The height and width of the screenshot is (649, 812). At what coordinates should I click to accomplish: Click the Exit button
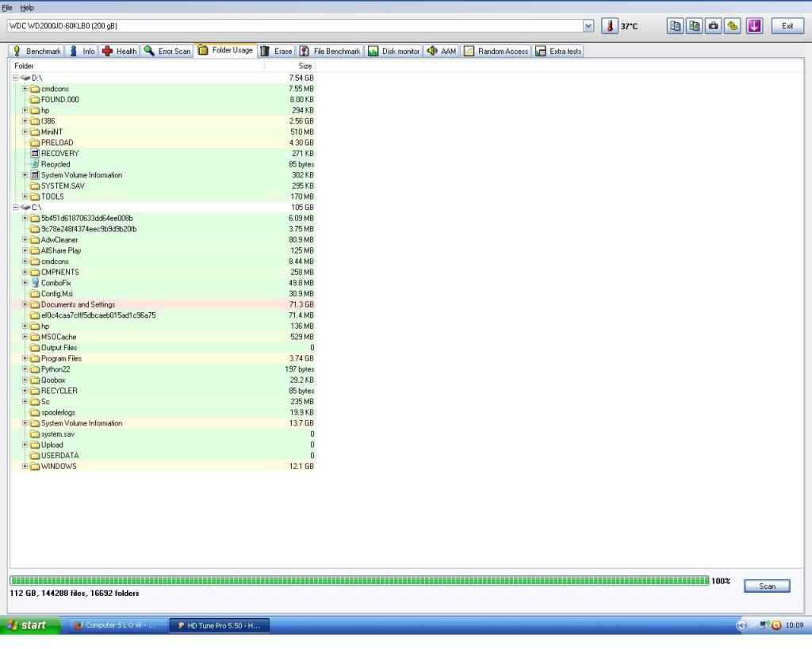(787, 26)
